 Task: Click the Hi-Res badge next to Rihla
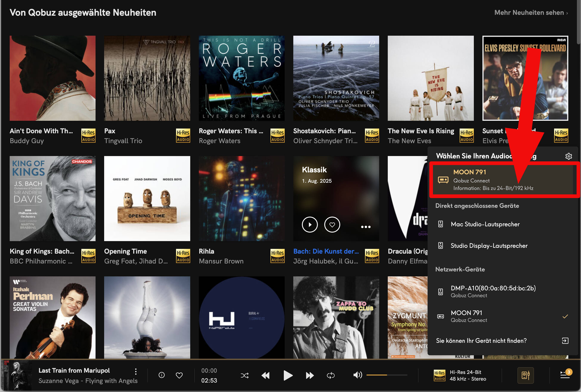277,256
